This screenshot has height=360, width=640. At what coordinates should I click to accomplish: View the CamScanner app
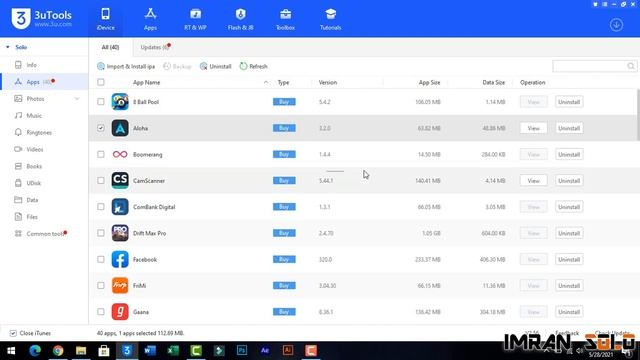tap(533, 180)
